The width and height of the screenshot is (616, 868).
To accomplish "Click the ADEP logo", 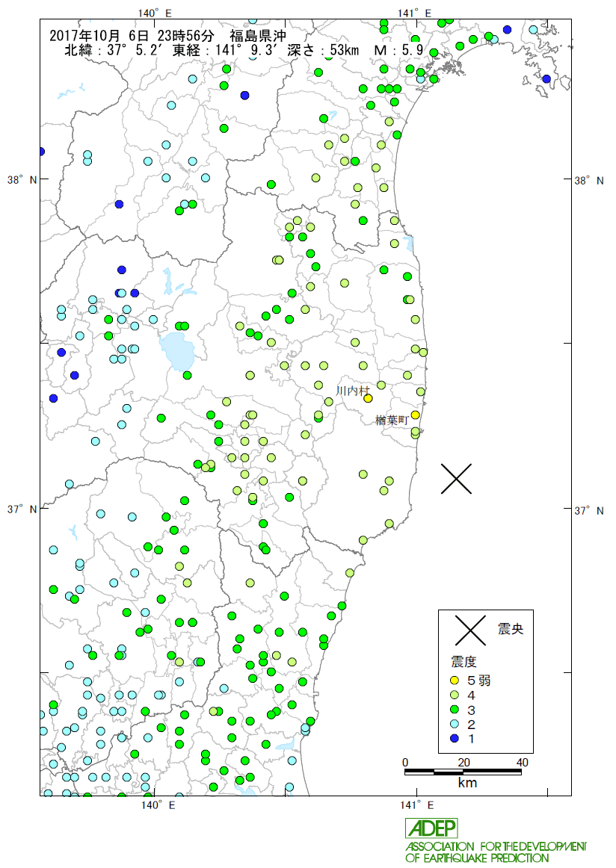I will point(431,828).
